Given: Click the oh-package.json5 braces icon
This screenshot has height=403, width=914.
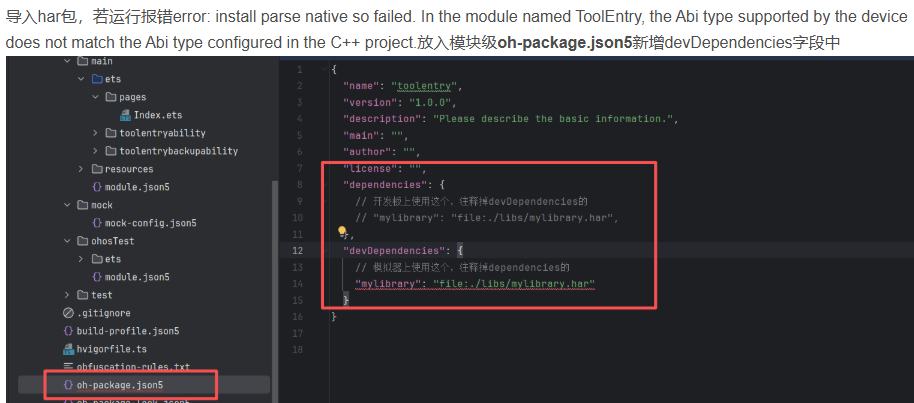Looking at the screenshot, I should point(68,385).
